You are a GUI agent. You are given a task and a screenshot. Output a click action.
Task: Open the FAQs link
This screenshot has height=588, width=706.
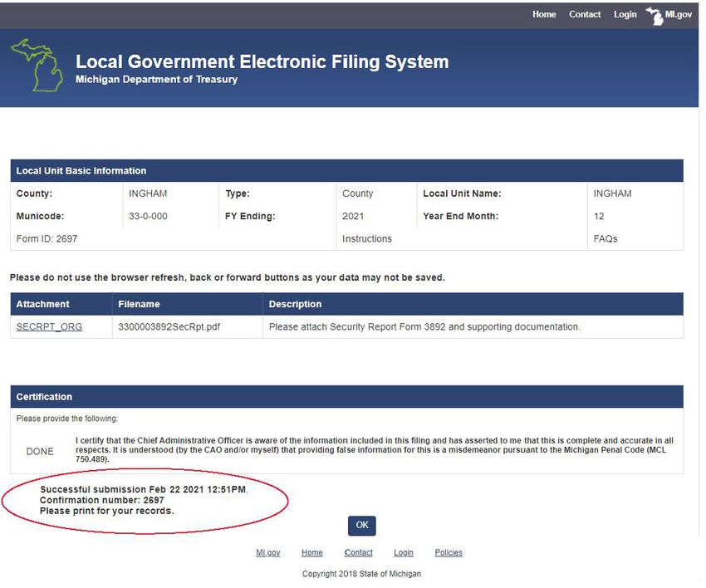click(x=605, y=238)
